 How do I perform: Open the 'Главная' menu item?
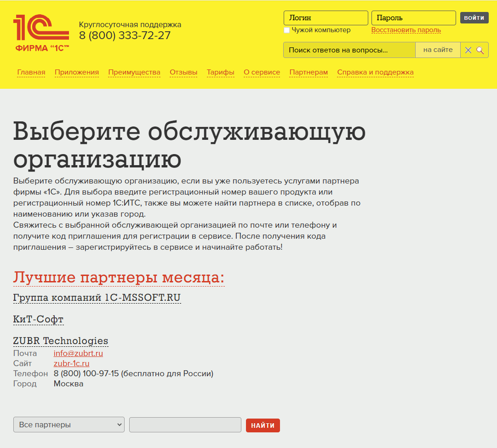[x=31, y=72]
